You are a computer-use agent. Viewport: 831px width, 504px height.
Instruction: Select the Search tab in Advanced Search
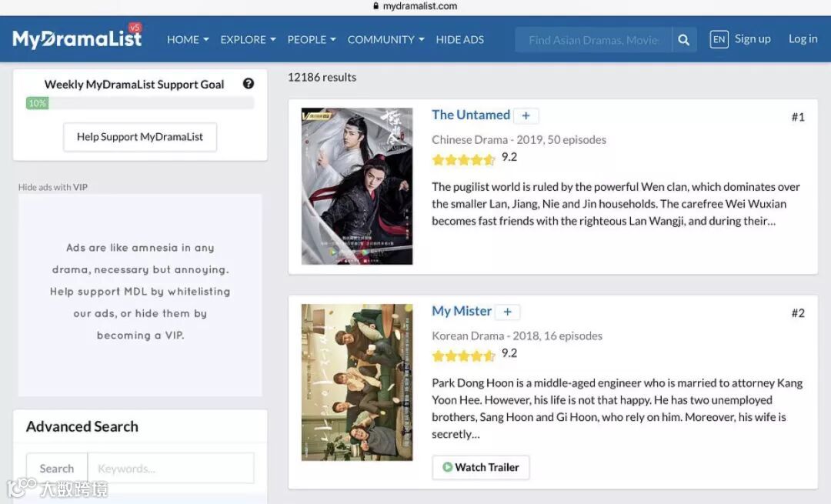click(x=57, y=469)
